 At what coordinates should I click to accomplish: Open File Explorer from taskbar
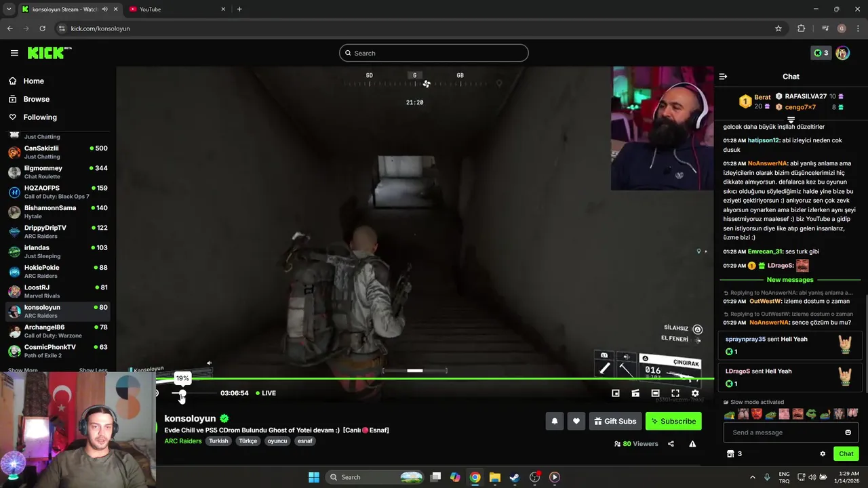pos(494,477)
